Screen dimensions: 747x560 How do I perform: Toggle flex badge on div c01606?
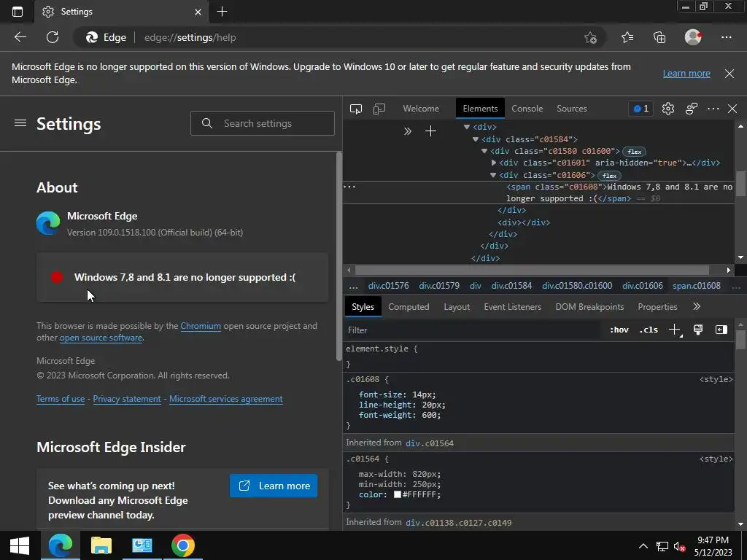coord(609,176)
